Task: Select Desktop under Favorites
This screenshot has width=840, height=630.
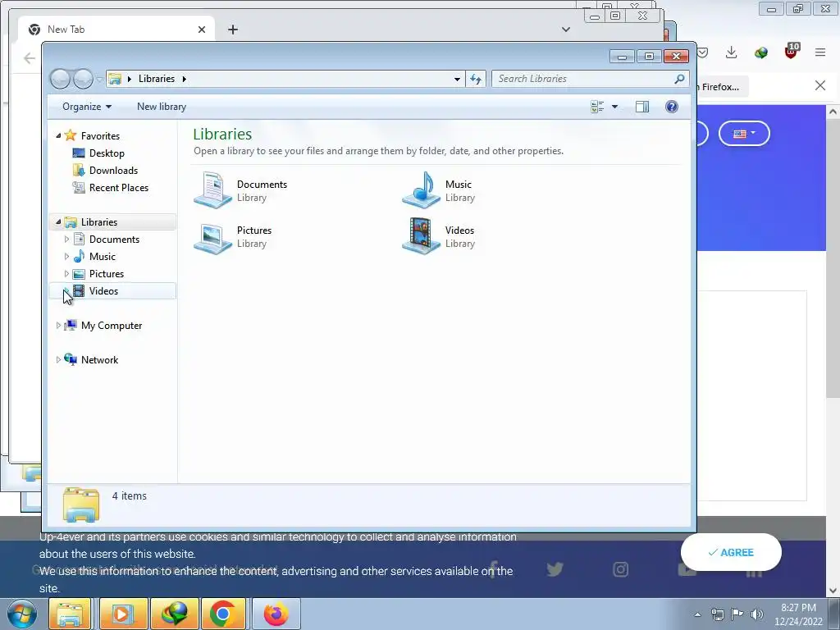Action: click(x=107, y=153)
